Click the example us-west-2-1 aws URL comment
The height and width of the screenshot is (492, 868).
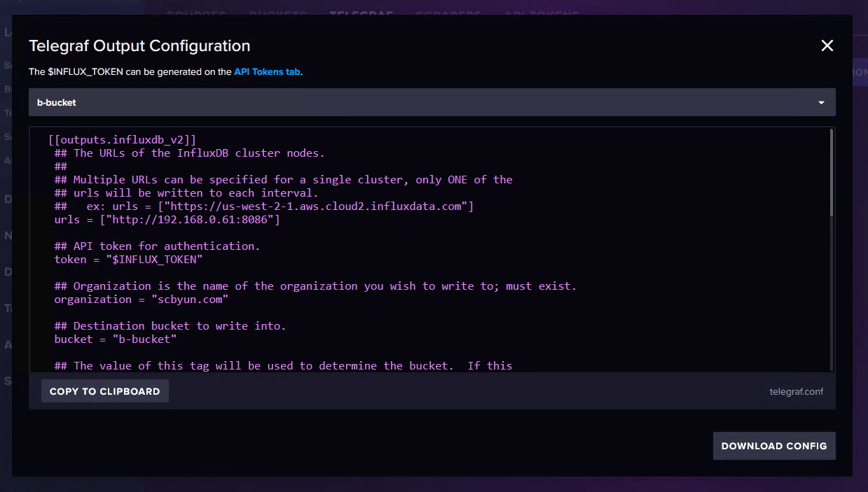coord(264,206)
